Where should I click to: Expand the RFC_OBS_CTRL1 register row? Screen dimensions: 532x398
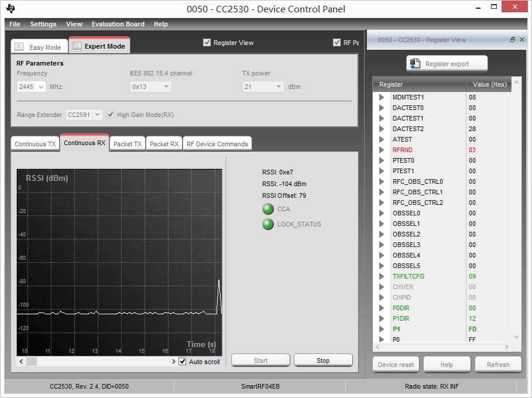click(x=382, y=192)
